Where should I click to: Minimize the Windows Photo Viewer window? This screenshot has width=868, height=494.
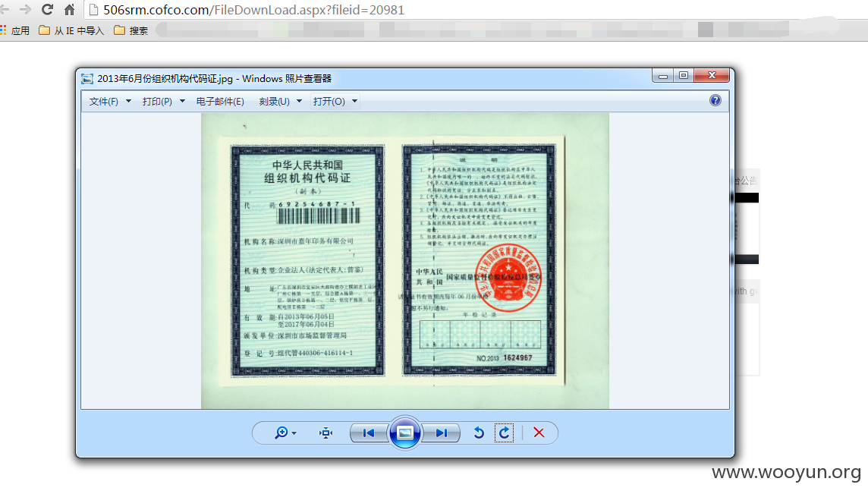(662, 76)
